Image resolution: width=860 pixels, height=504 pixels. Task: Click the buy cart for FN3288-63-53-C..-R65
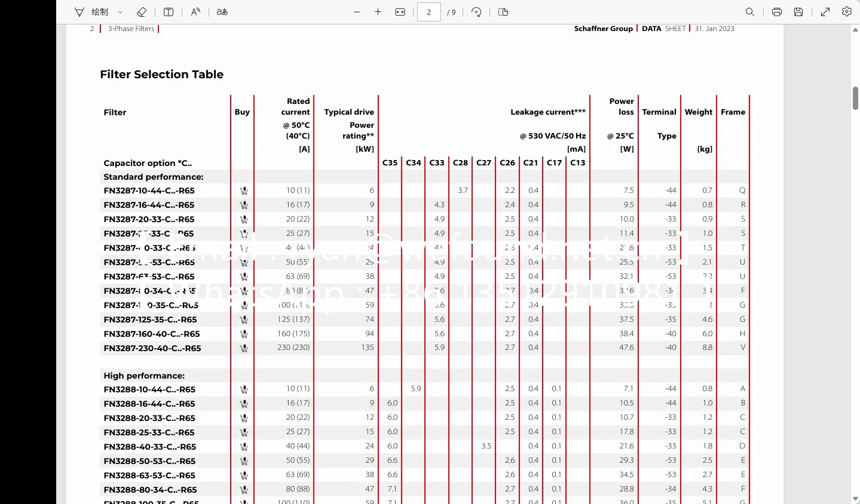(x=244, y=475)
